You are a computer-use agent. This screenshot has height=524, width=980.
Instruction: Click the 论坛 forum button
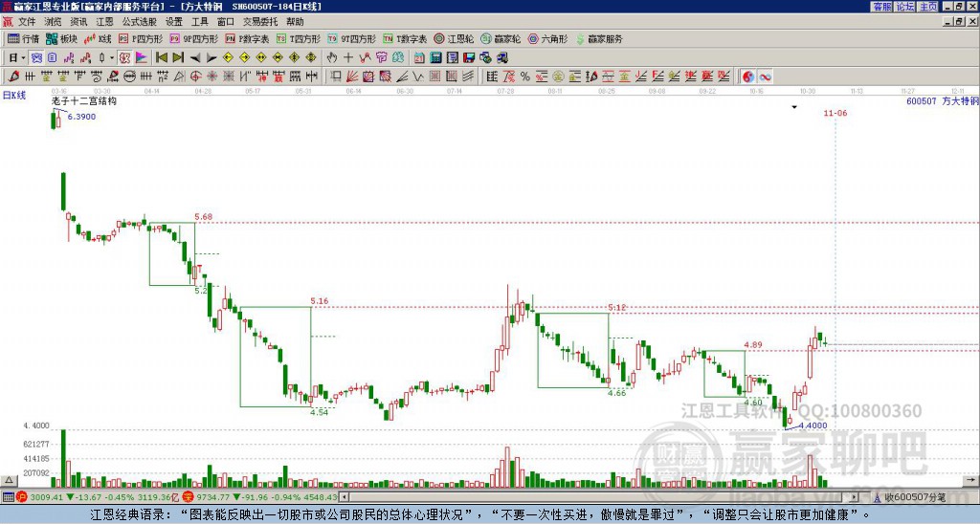(905, 7)
